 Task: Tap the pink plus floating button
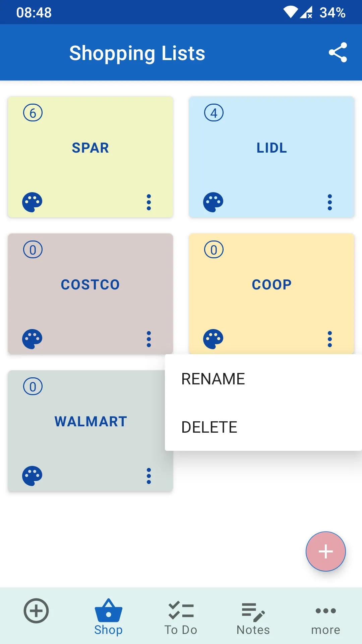[325, 551]
